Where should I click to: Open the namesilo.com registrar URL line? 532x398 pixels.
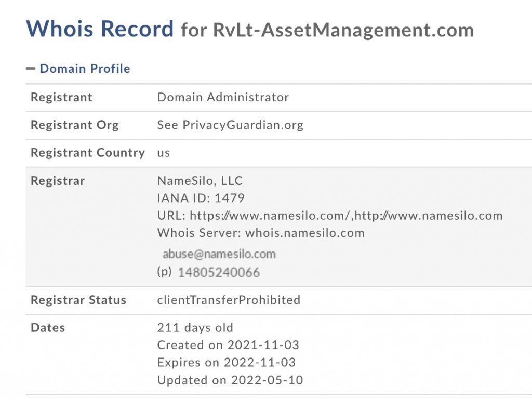(x=330, y=216)
